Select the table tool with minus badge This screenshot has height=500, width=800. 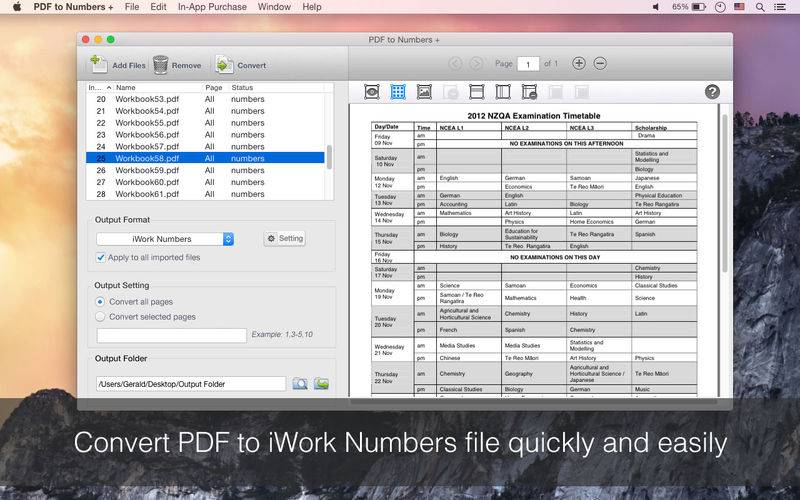[x=529, y=92]
